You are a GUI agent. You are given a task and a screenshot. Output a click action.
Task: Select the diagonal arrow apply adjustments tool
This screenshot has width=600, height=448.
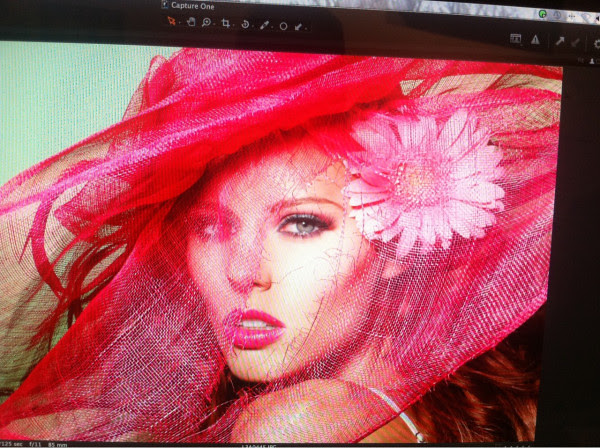point(298,26)
